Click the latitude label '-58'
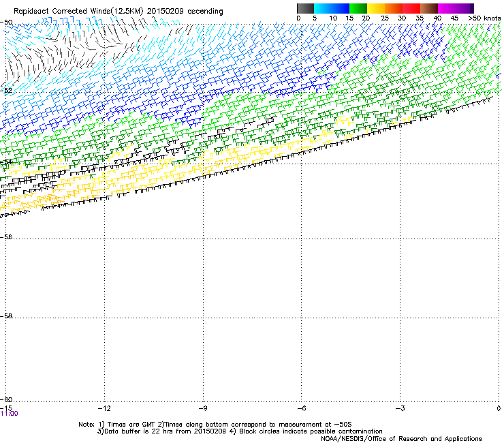504x443 pixels. (6, 316)
